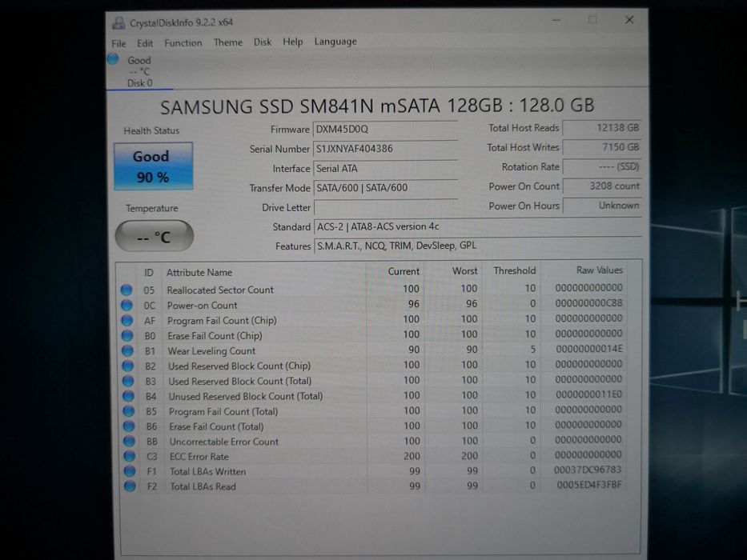Open the Language menu
747x560 pixels.
(x=335, y=42)
